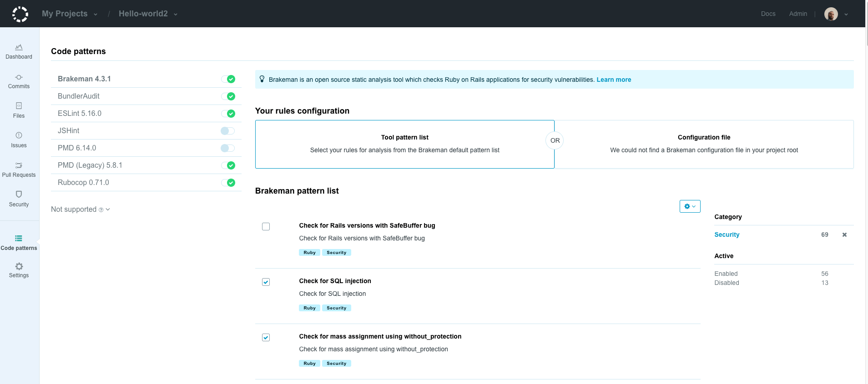Screen dimensions: 868x384
Task: Enable the JSHint tool toggle
Action: (227, 131)
